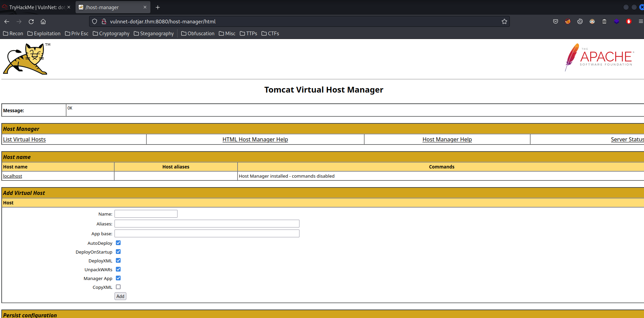Image resolution: width=644 pixels, height=318 pixels.
Task: Open the List Virtual Hosts link
Action: pos(24,139)
